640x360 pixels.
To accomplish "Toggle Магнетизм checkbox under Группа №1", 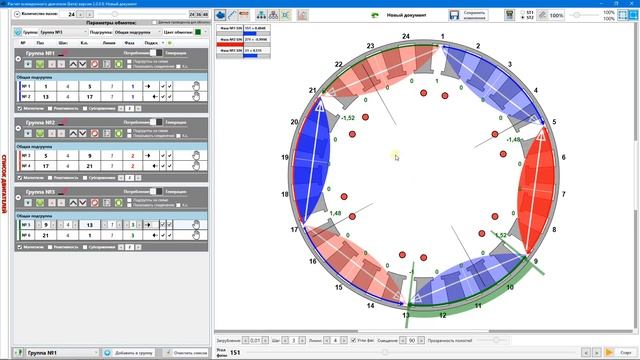I will click(20, 109).
